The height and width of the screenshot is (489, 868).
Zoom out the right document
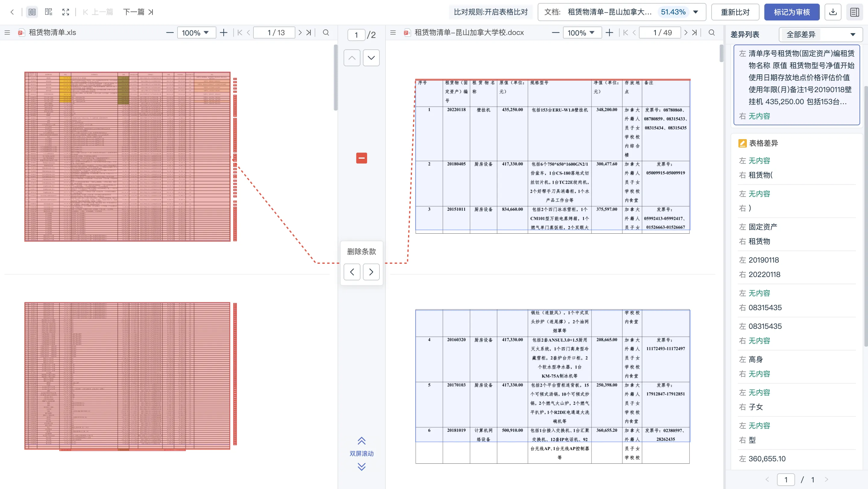click(556, 33)
